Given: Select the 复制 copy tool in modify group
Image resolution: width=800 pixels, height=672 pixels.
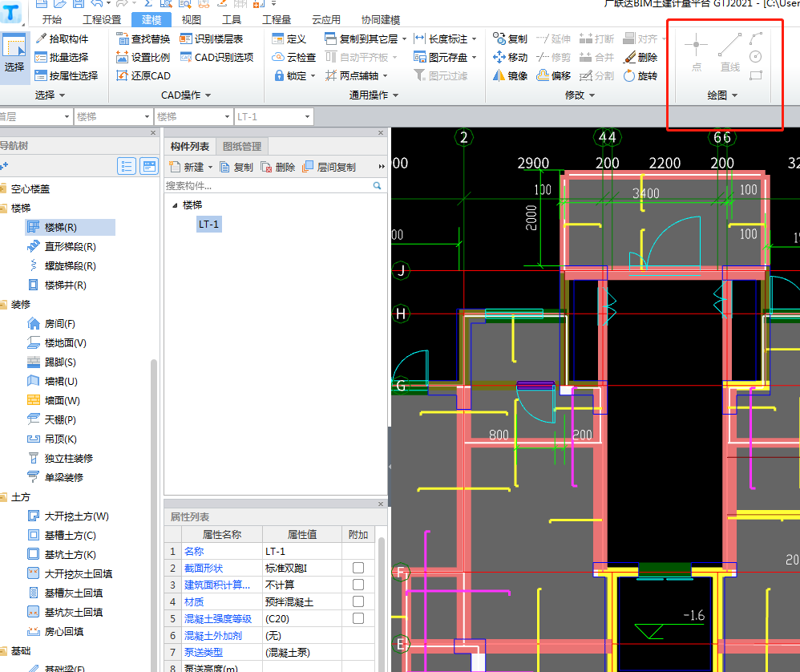Looking at the screenshot, I should [510, 38].
